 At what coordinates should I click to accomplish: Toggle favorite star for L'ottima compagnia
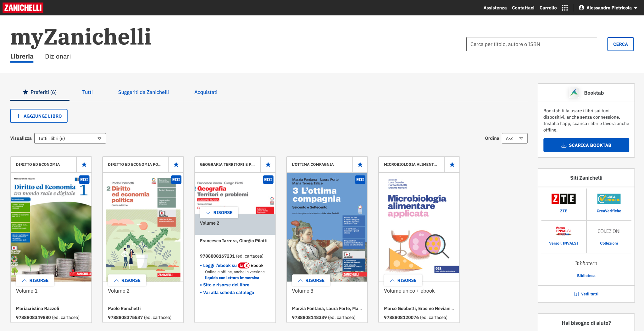point(360,165)
